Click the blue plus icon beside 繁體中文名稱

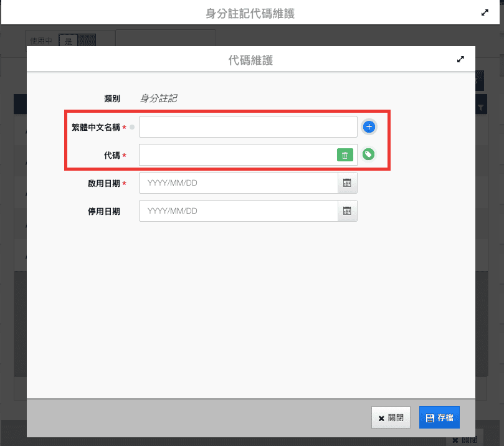pyautogui.click(x=369, y=127)
